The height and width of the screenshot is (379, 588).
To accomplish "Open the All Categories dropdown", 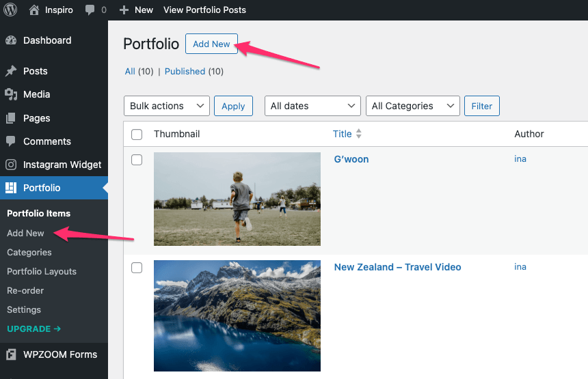I will pyautogui.click(x=412, y=106).
